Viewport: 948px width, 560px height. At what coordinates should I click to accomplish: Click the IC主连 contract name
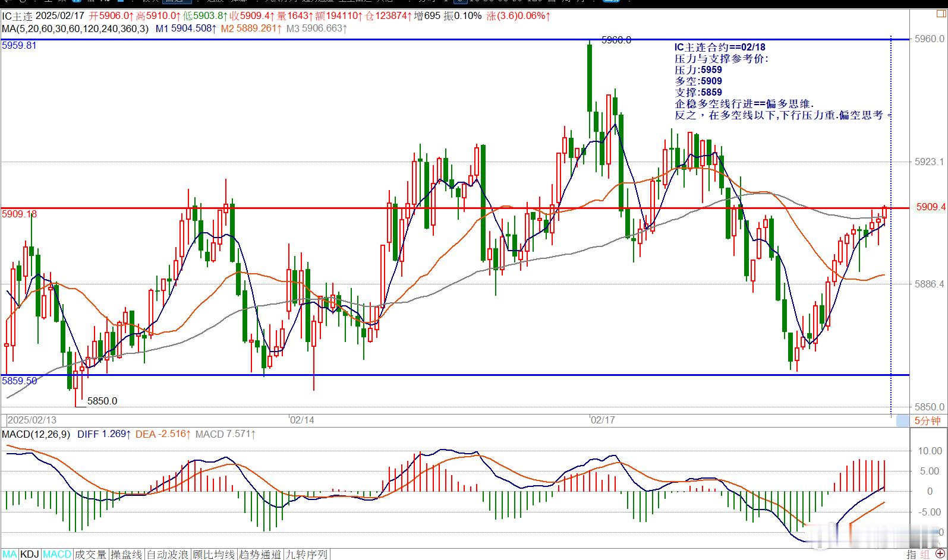[x=17, y=16]
